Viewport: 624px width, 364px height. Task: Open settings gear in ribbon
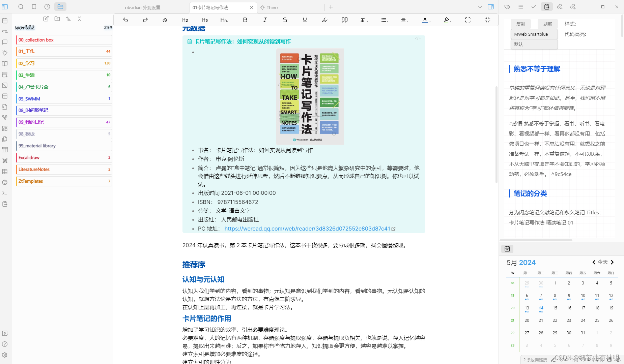[x=5, y=355]
